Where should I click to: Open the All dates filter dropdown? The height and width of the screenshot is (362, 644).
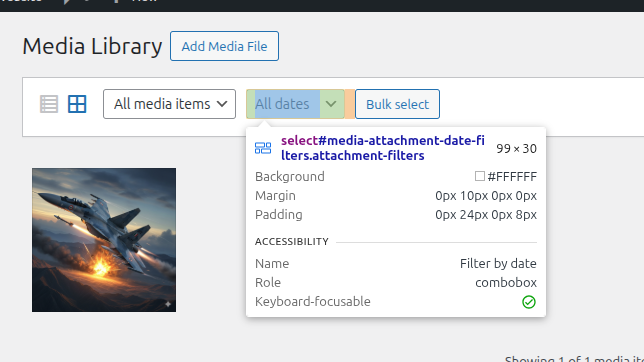[295, 104]
